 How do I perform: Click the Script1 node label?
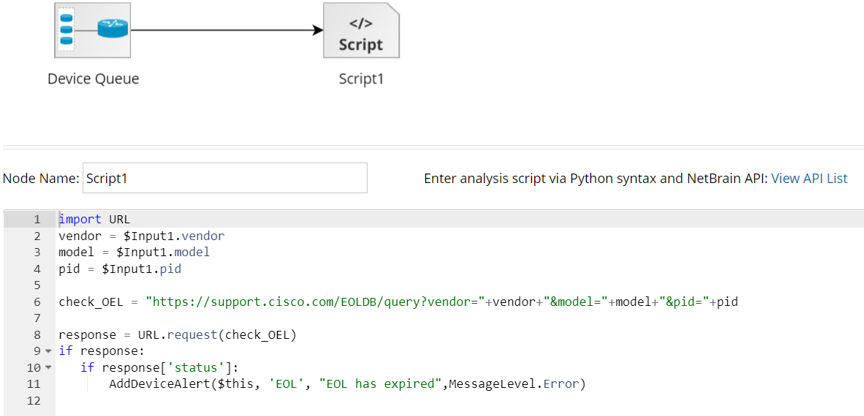(361, 79)
